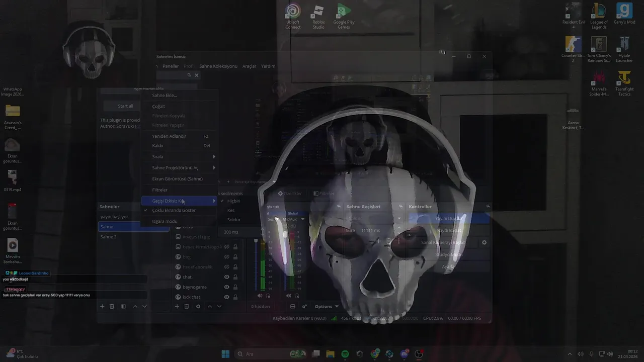Open the Soldur transition type dropdown
This screenshot has width=644, height=362.
pos(375,219)
